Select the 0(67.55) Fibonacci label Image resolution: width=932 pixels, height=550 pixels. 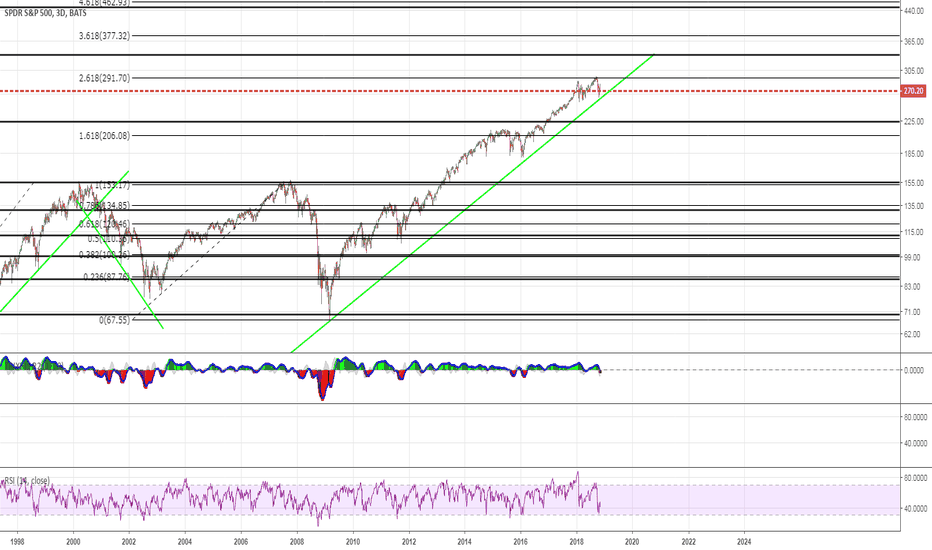[114, 320]
